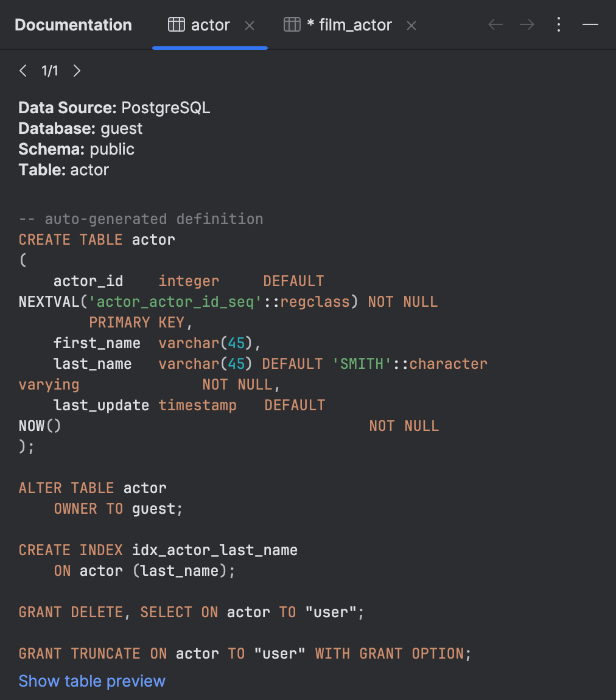Screen dimensions: 616x700
Task: Click the forward navigation arrow
Action: 527,24
